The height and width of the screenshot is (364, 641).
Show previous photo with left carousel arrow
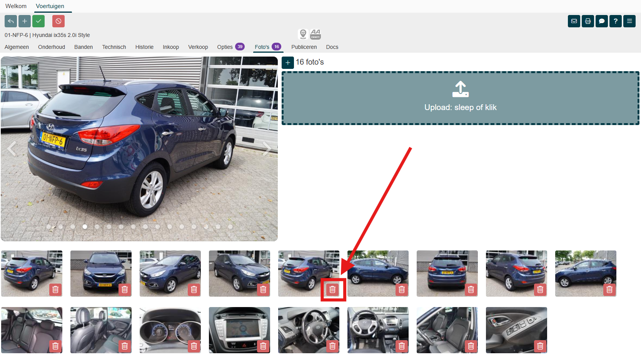12,148
